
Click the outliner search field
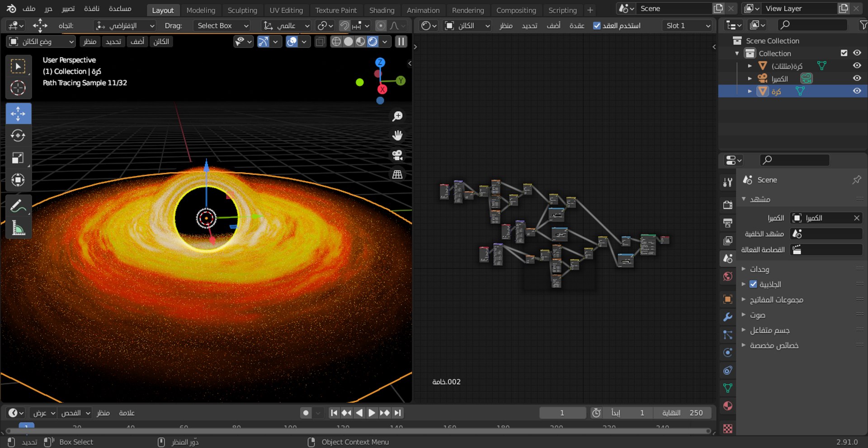point(812,25)
